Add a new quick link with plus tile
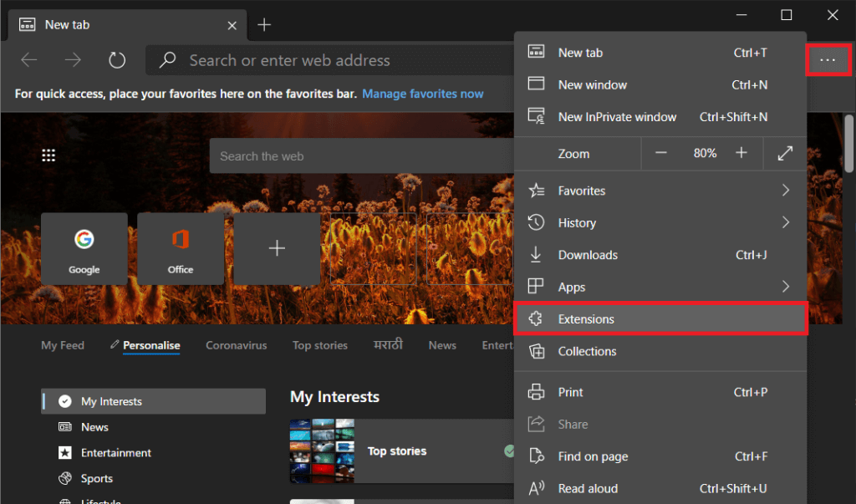Viewport: 856px width, 504px height. click(277, 249)
